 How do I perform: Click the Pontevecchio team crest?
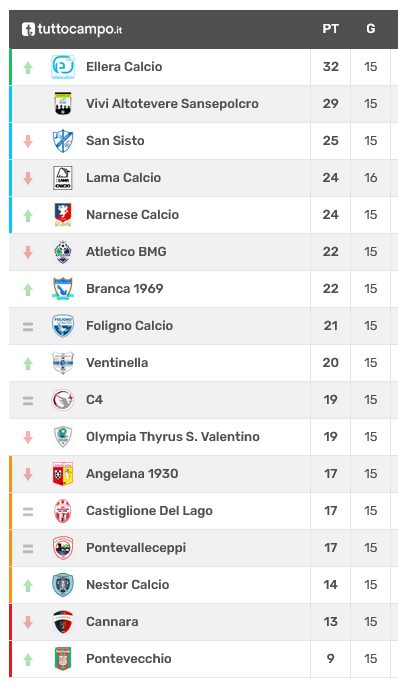[x=63, y=659]
